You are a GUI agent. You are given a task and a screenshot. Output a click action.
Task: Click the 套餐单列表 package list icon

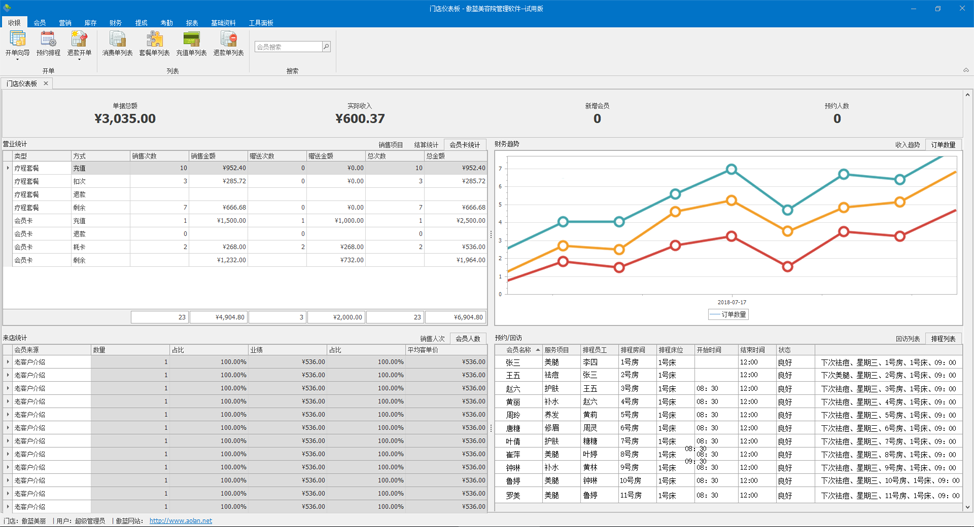(x=154, y=42)
